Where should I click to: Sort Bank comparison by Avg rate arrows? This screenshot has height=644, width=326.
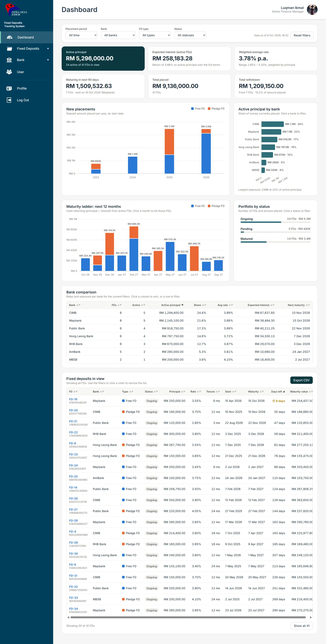tap(231, 305)
